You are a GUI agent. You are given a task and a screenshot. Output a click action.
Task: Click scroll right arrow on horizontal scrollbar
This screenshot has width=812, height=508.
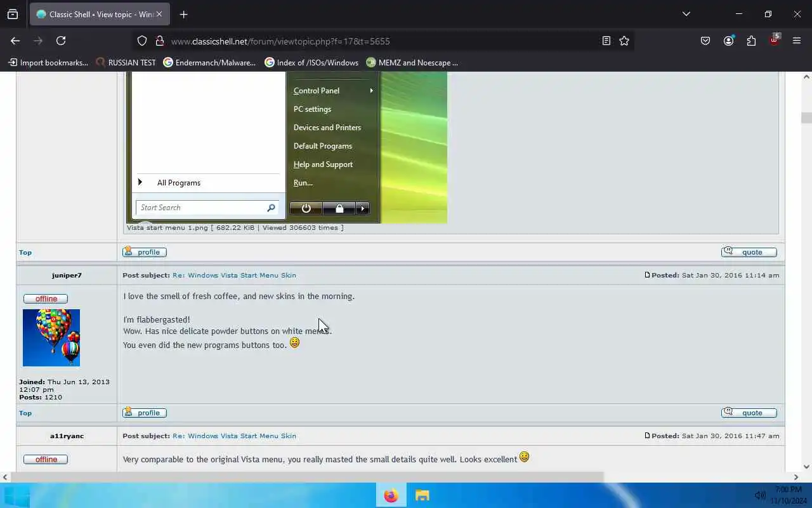click(796, 477)
